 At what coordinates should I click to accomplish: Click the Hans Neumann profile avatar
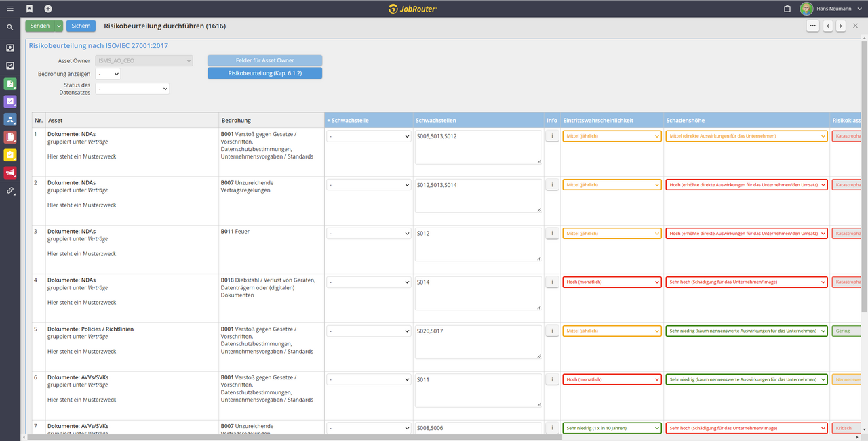tap(806, 9)
